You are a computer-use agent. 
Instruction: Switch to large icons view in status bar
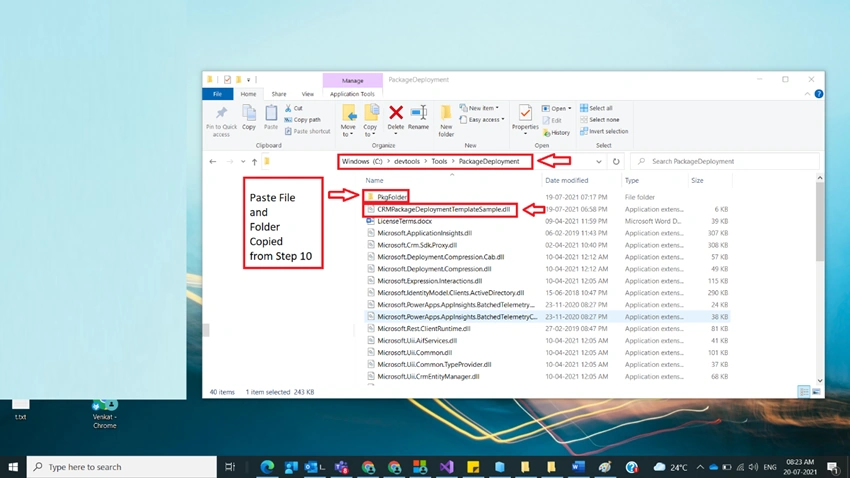pyautogui.click(x=816, y=392)
